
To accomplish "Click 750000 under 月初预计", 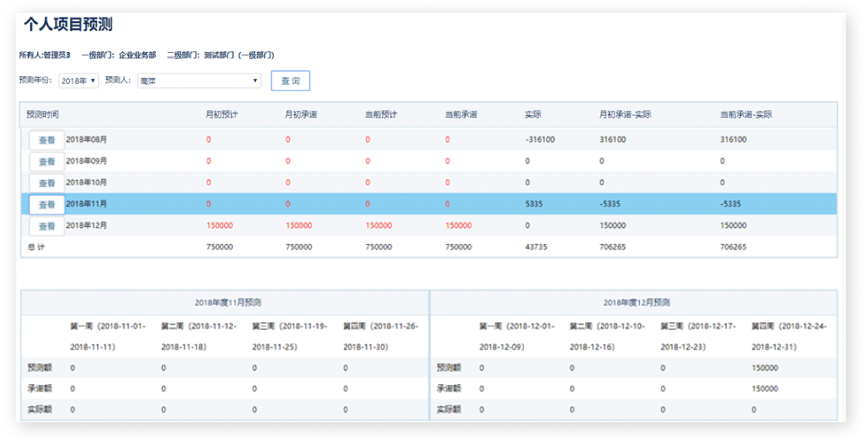I will [220, 247].
